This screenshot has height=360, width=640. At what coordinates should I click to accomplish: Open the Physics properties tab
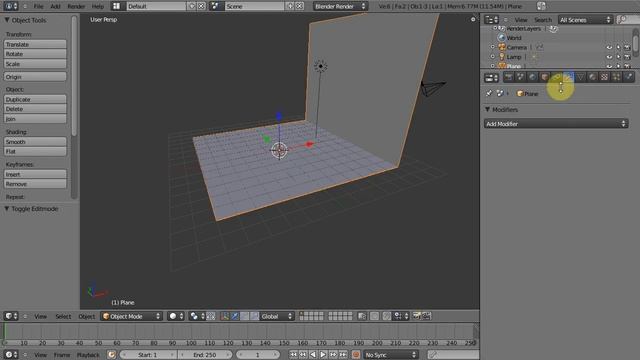pos(629,77)
